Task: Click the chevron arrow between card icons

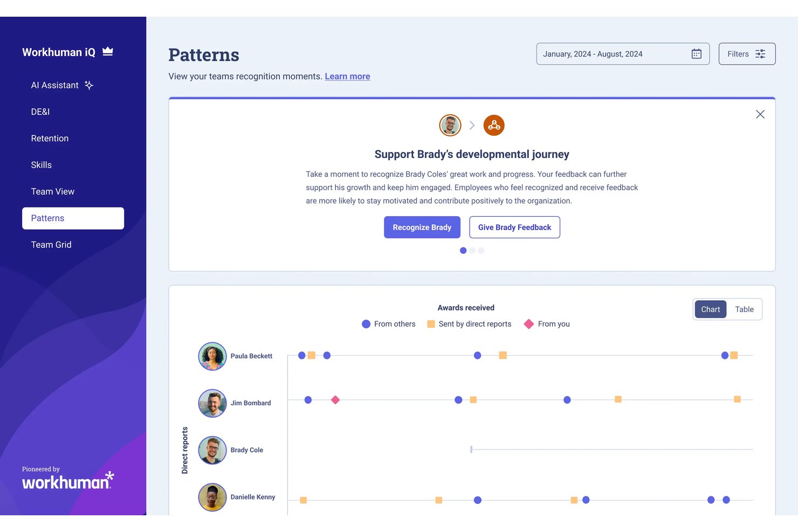Action: [x=472, y=126]
